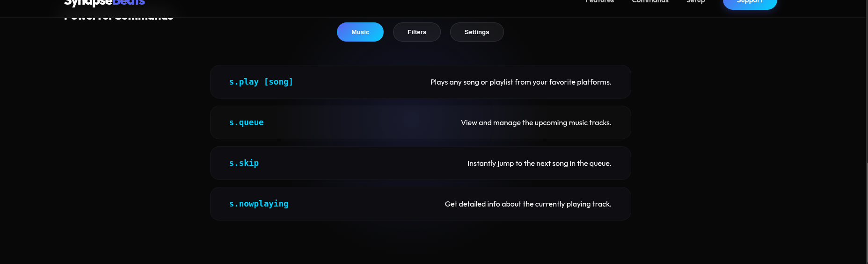Click the s.skip command text

[244, 163]
